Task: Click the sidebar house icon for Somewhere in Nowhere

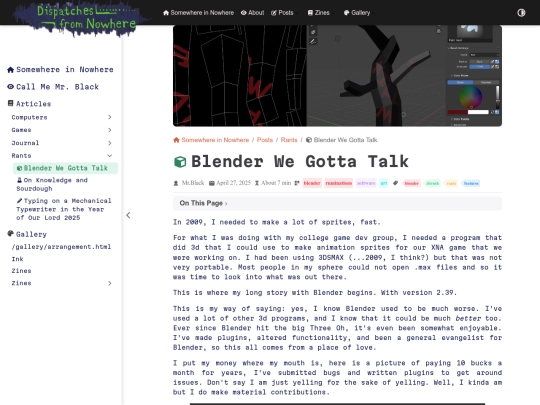Action: [11, 70]
